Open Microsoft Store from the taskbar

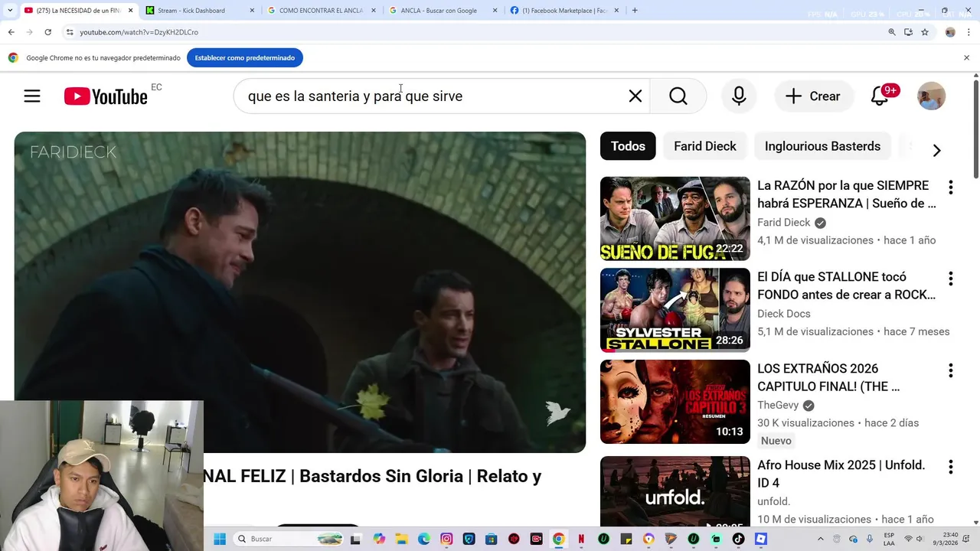(x=492, y=539)
